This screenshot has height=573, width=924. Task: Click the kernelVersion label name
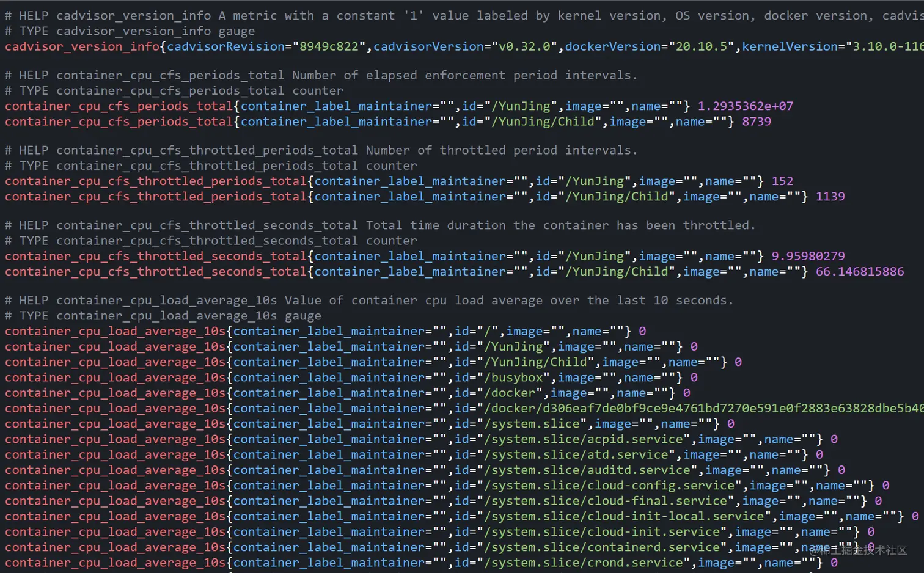coord(790,46)
